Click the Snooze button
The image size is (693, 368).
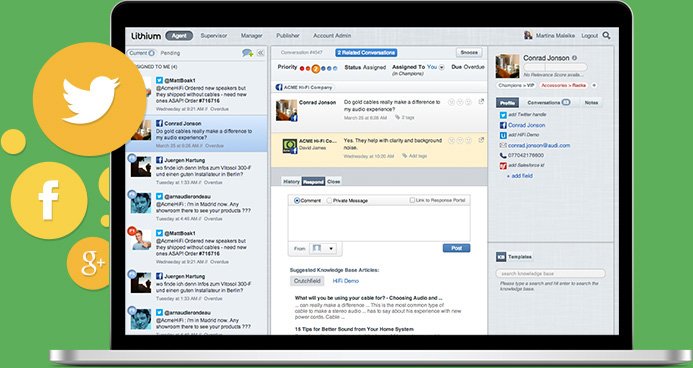(x=469, y=53)
